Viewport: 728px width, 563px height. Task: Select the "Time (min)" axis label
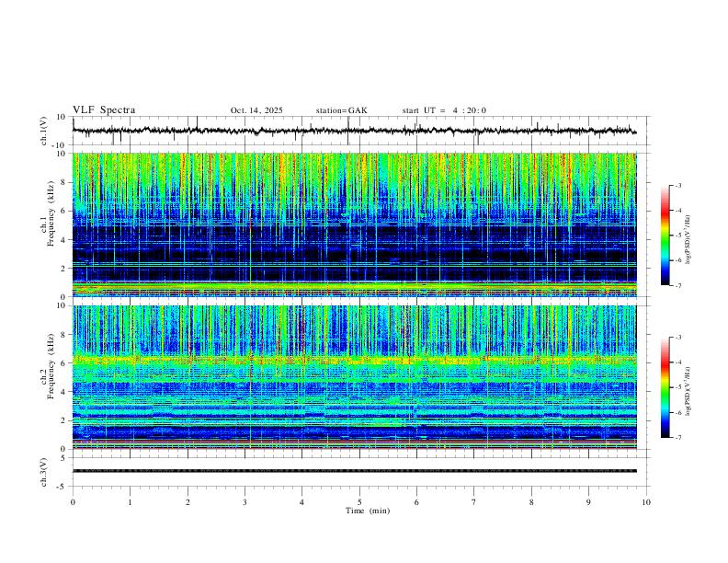(x=368, y=511)
